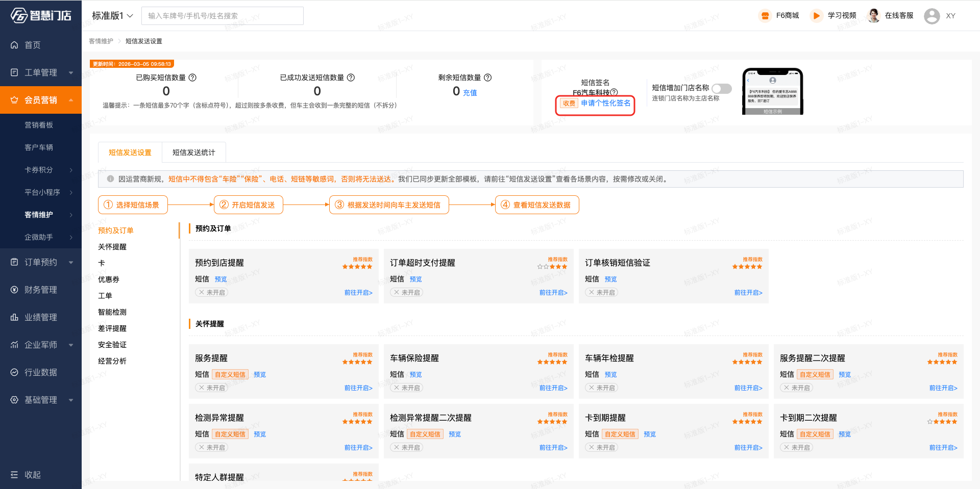Open 学习视频 play icon
Screen dimensions: 980x489
[816, 16]
